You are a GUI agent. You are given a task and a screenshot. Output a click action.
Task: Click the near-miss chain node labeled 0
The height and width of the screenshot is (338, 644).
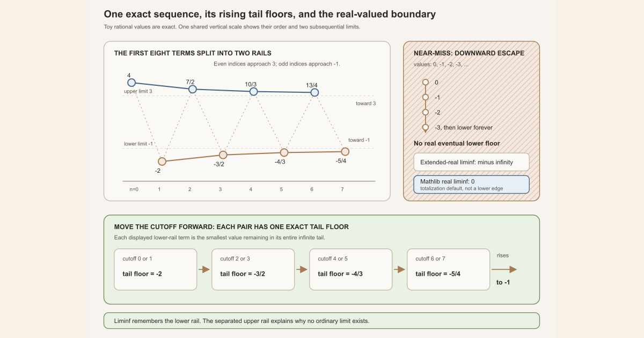click(426, 82)
